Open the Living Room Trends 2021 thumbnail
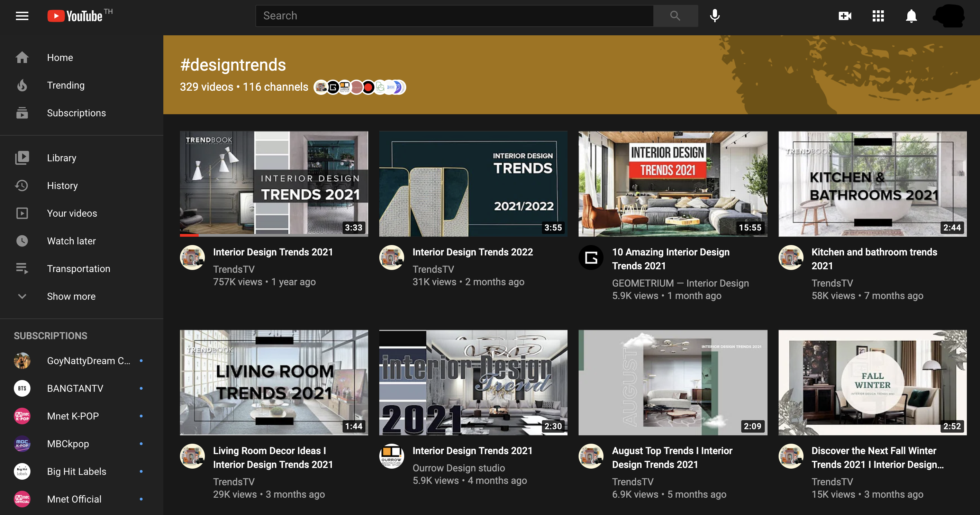980x515 pixels. pyautogui.click(x=273, y=382)
